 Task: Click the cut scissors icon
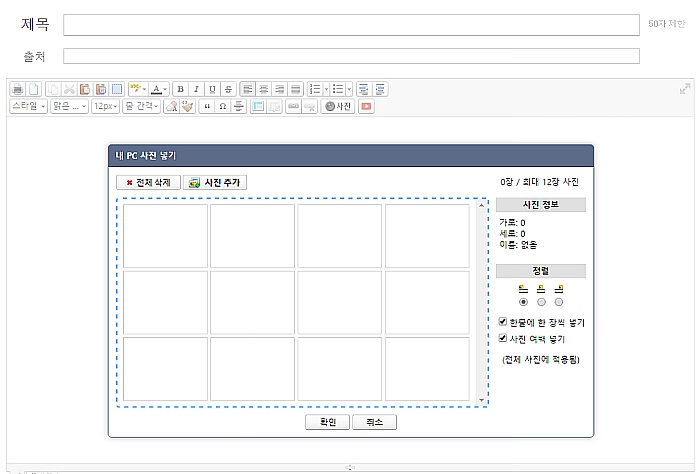(x=69, y=89)
